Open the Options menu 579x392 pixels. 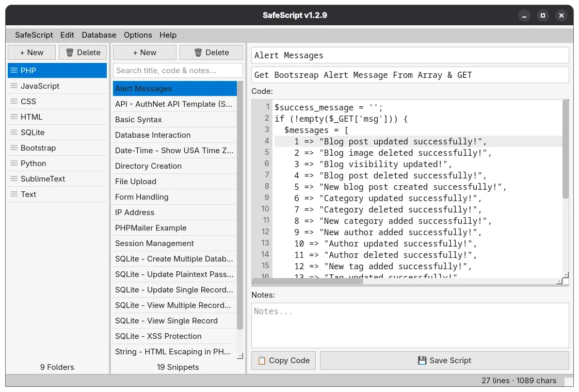(138, 35)
